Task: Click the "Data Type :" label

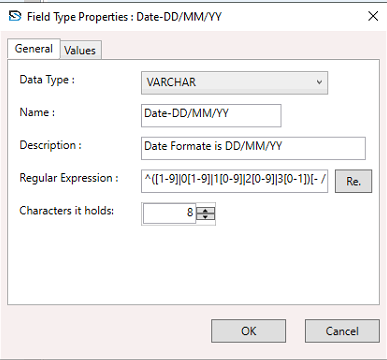Action: point(47,80)
